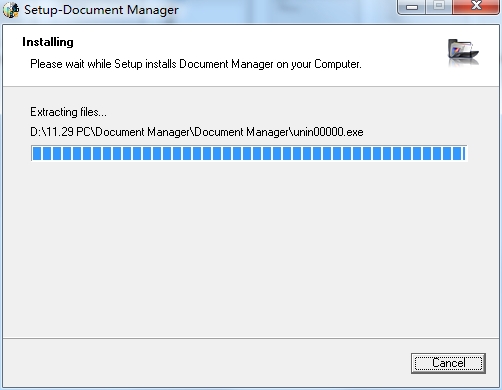
Task: Open the Setup system menu icon in title bar
Action: (x=11, y=10)
